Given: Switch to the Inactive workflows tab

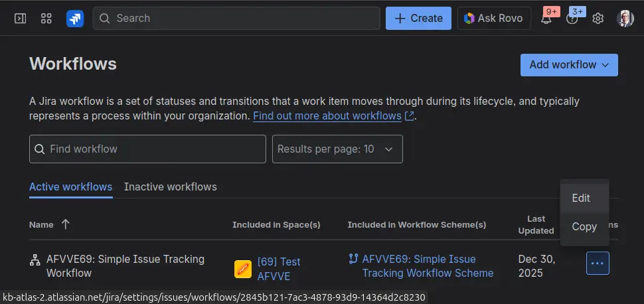Looking at the screenshot, I should coord(170,187).
